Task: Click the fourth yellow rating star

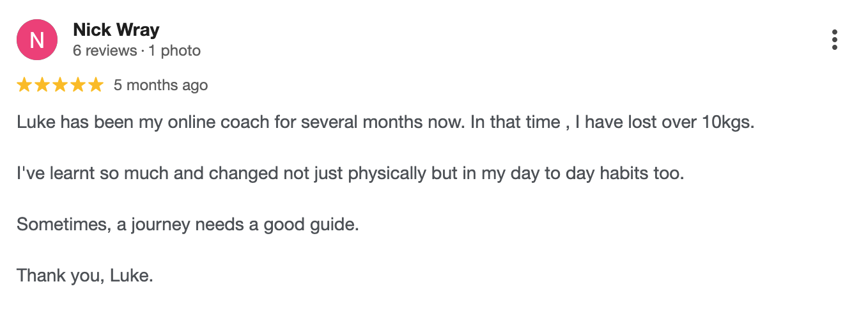Action: pyautogui.click(x=78, y=84)
